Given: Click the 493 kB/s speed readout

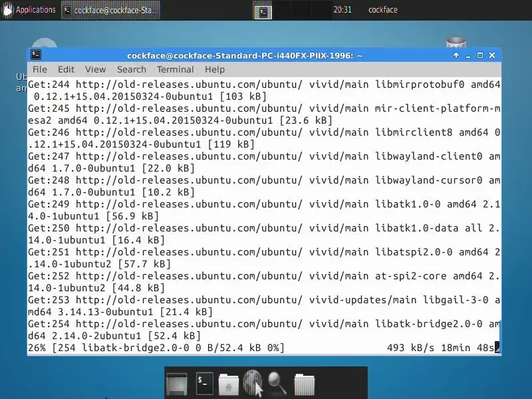Looking at the screenshot, I should (x=410, y=348).
